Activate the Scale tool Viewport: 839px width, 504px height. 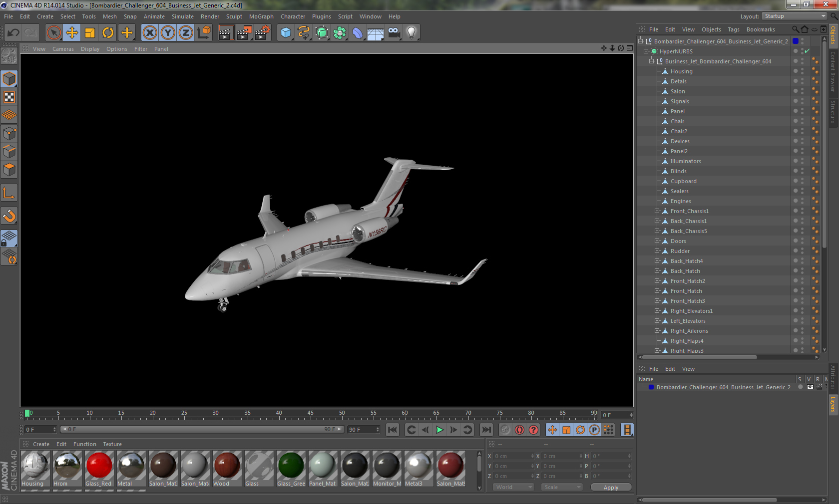[90, 33]
